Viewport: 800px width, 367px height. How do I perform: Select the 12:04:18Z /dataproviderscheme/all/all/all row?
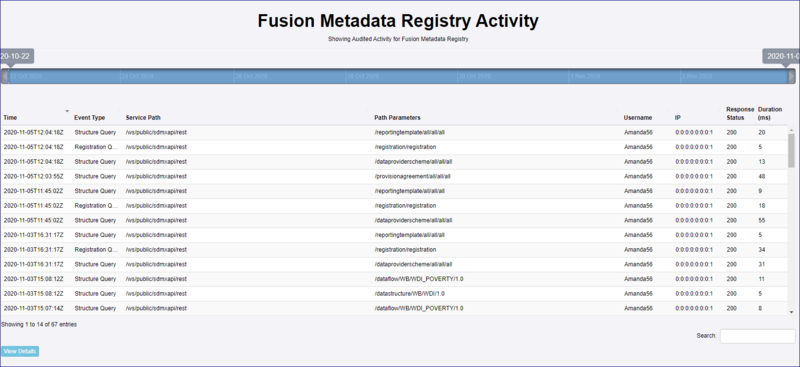click(393, 162)
